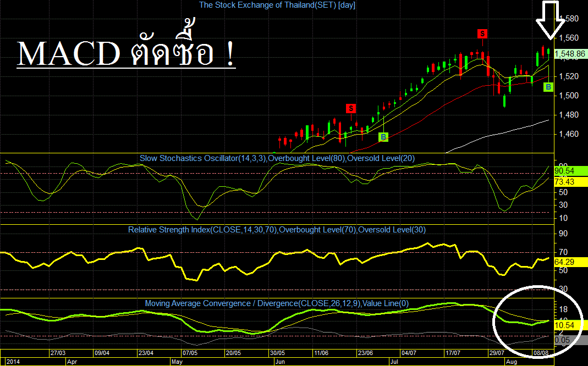Click the 07/05 date label on time axis
Viewport: 588px width, 366px height.
point(189,353)
